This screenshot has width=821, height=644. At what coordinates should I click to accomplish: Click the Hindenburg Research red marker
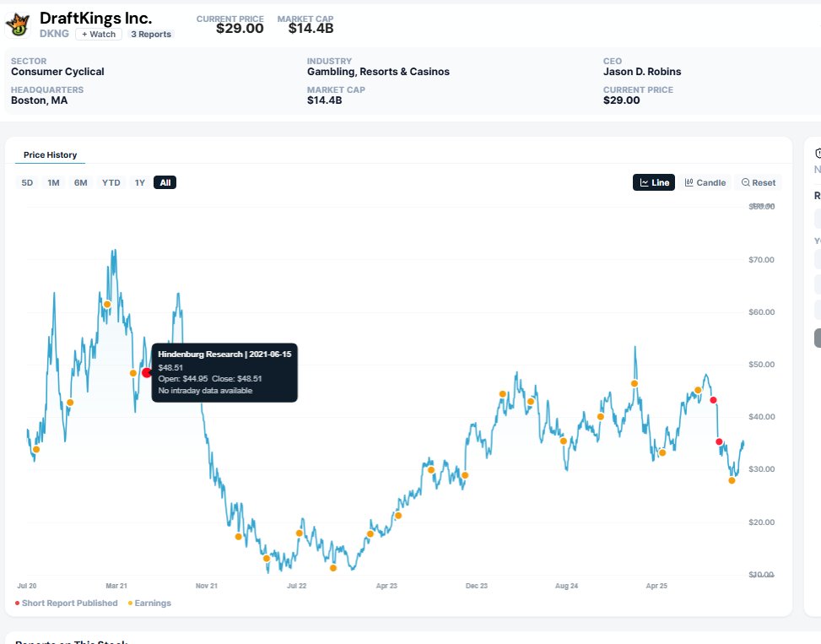(x=147, y=372)
